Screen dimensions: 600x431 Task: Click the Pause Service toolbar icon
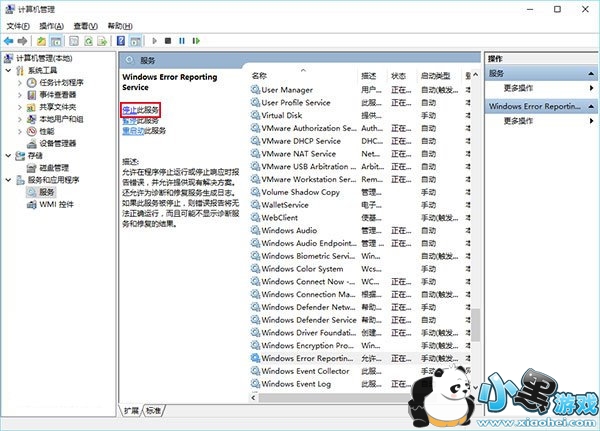[x=182, y=41]
